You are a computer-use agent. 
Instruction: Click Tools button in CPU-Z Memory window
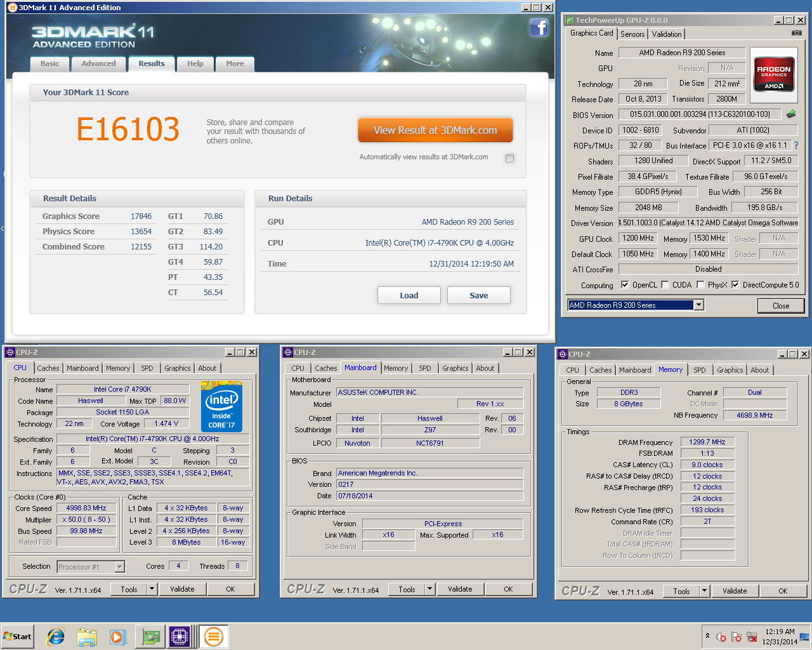click(x=681, y=591)
